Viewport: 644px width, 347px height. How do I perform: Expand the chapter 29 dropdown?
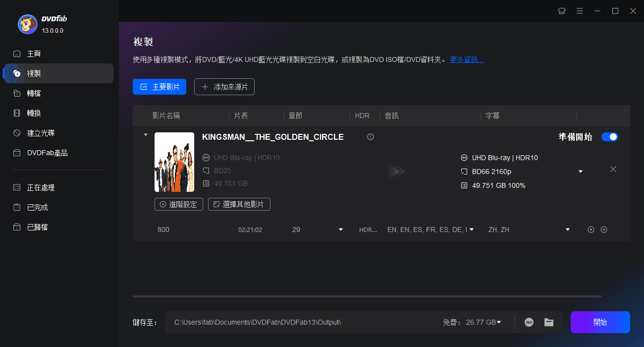tap(341, 230)
